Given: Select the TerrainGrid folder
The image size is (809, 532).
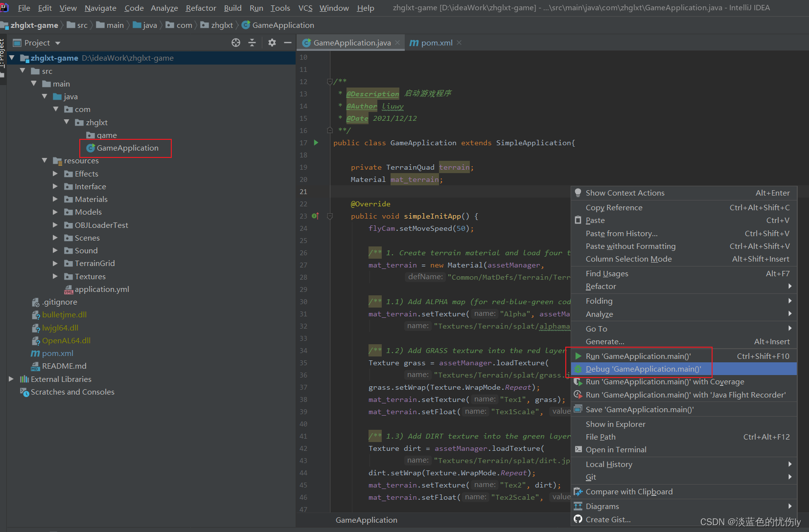Looking at the screenshot, I should click(94, 263).
